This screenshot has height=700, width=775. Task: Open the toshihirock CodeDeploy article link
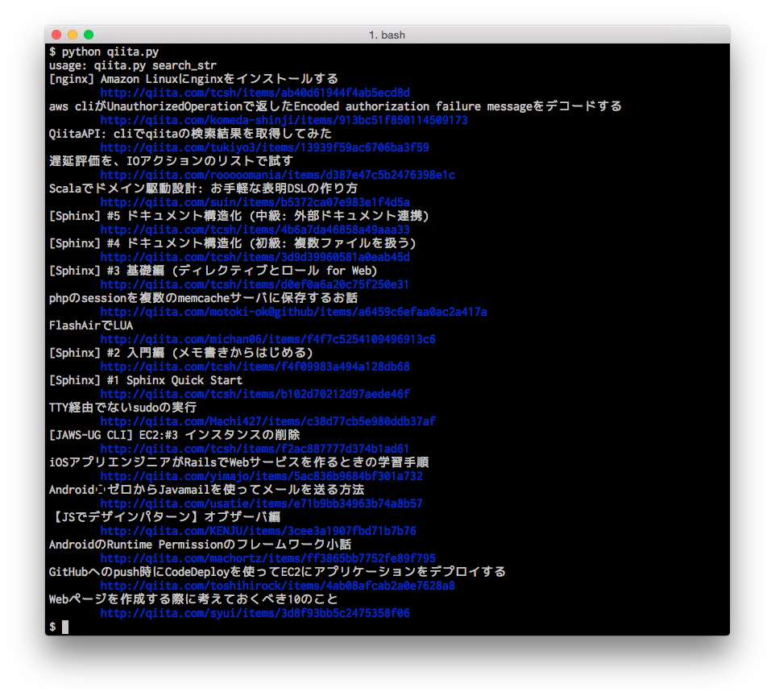click(277, 586)
